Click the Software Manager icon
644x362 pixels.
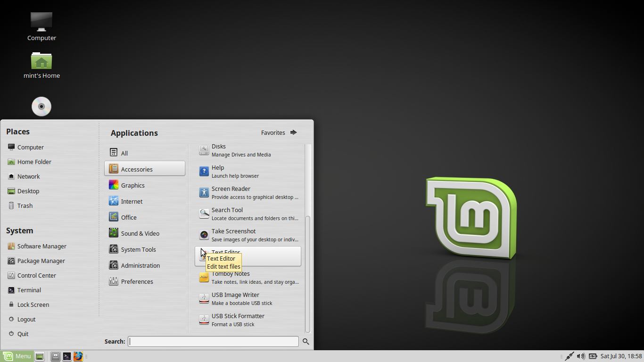11,246
